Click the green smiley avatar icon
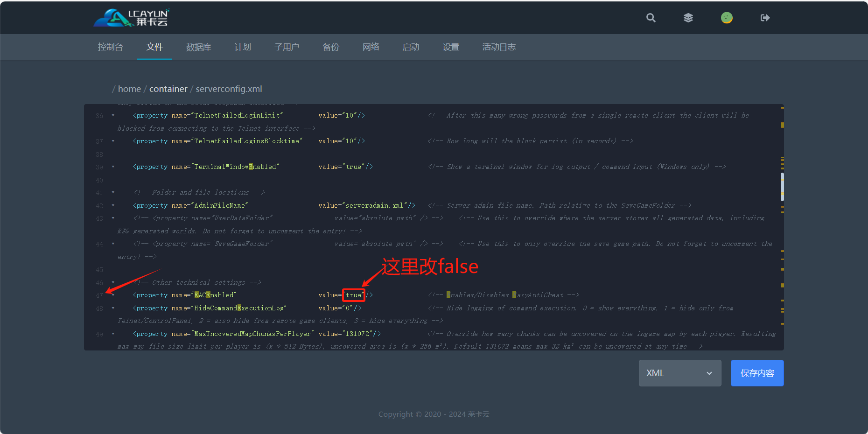This screenshot has width=868, height=434. pyautogui.click(x=727, y=18)
